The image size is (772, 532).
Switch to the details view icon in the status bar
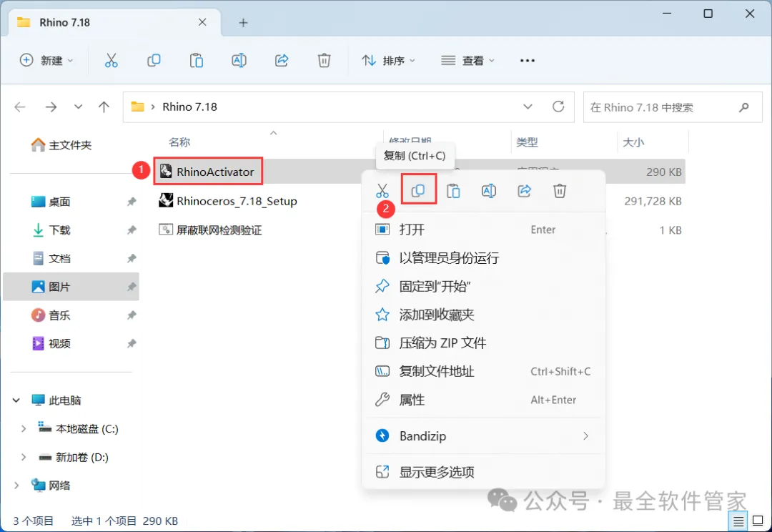point(738,521)
